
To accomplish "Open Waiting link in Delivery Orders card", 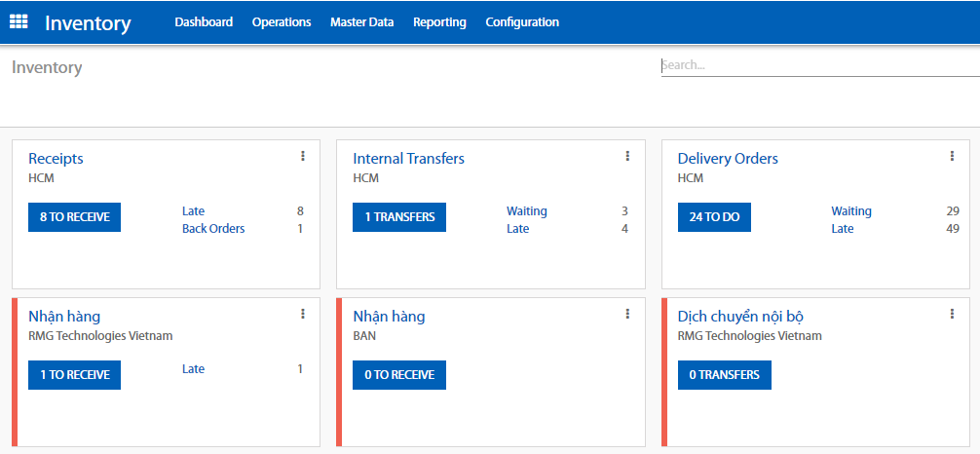I will pyautogui.click(x=850, y=211).
